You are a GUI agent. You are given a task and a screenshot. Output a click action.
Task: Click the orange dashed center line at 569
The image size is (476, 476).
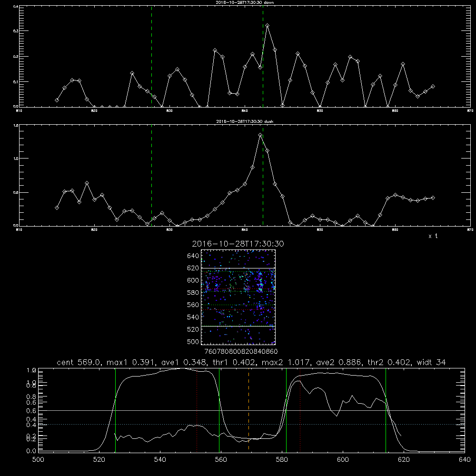[x=248, y=409]
